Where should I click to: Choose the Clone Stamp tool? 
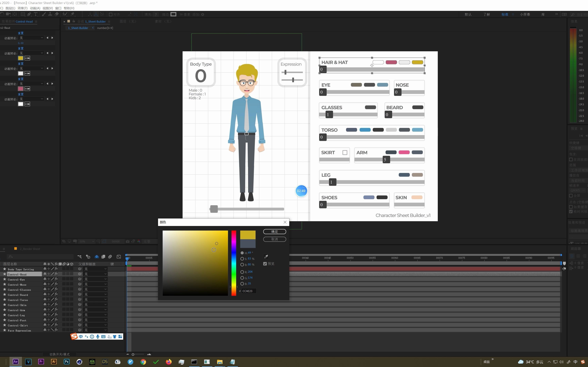50,14
